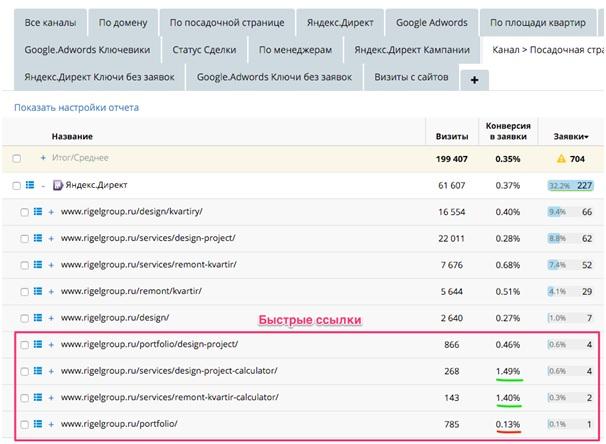Viewport: 606px width, 444px height.
Task: Tick checkbox for remont/kvartir/ row
Action: pos(24,292)
